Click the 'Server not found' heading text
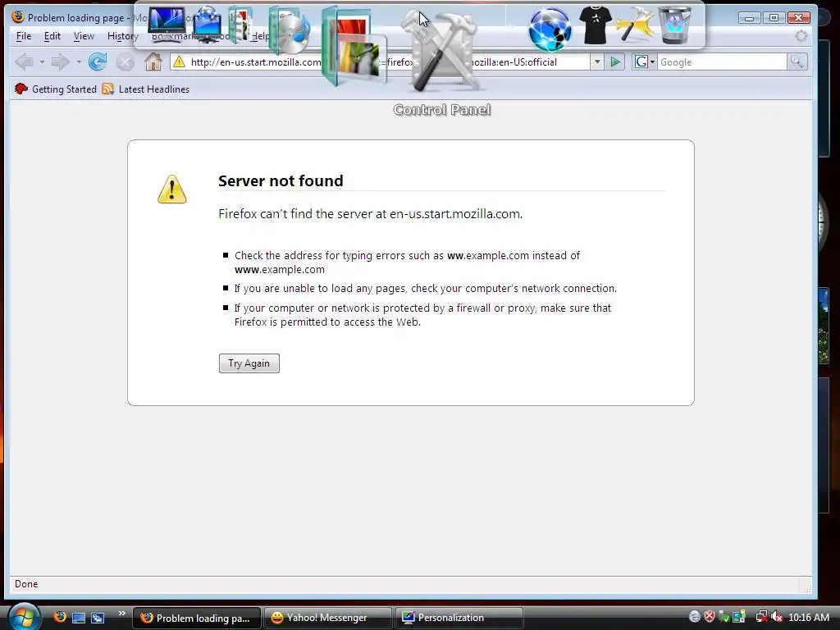840x630 pixels. click(281, 180)
